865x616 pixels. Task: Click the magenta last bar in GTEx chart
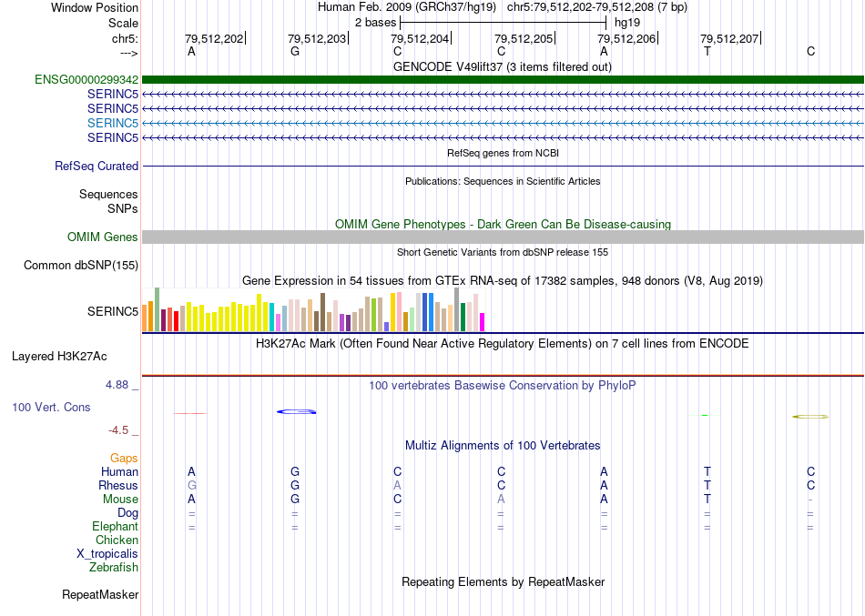tap(483, 322)
